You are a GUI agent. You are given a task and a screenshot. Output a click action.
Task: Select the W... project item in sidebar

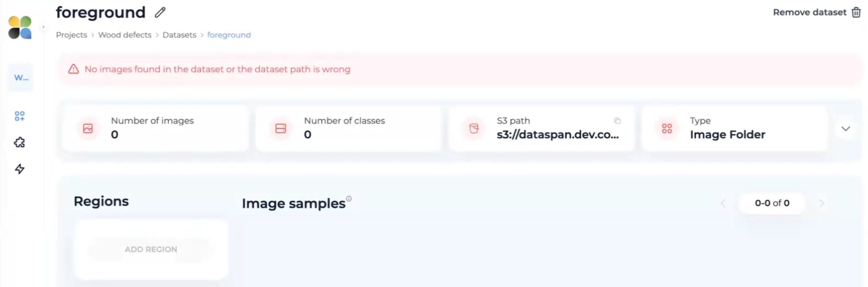(21, 78)
